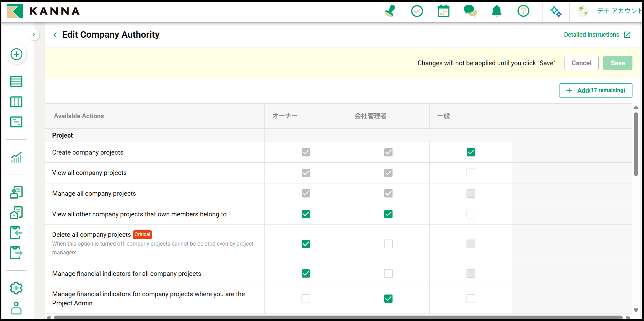Click the stamp icon in top bar
The image size is (644, 321).
390,11
